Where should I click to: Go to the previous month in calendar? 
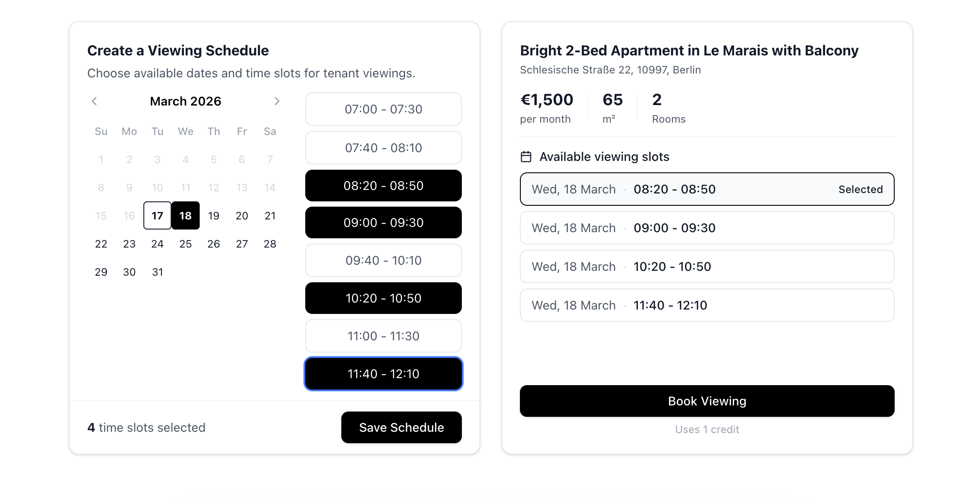(95, 101)
